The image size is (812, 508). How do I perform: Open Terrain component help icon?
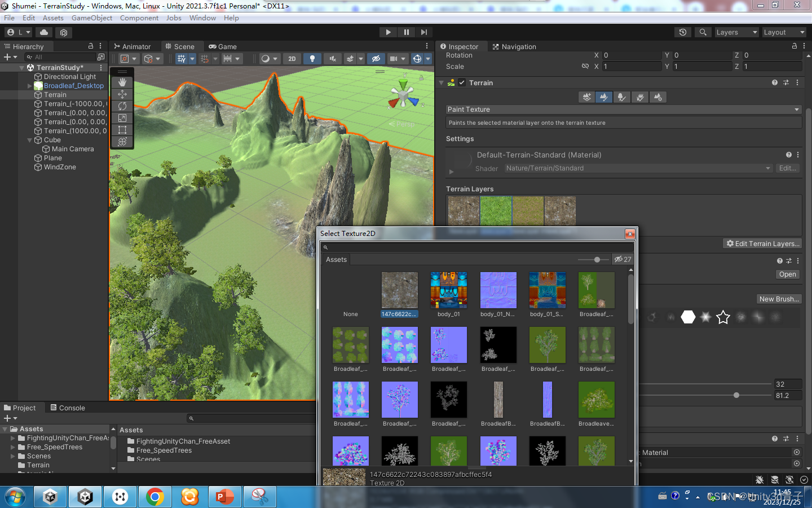click(x=775, y=82)
